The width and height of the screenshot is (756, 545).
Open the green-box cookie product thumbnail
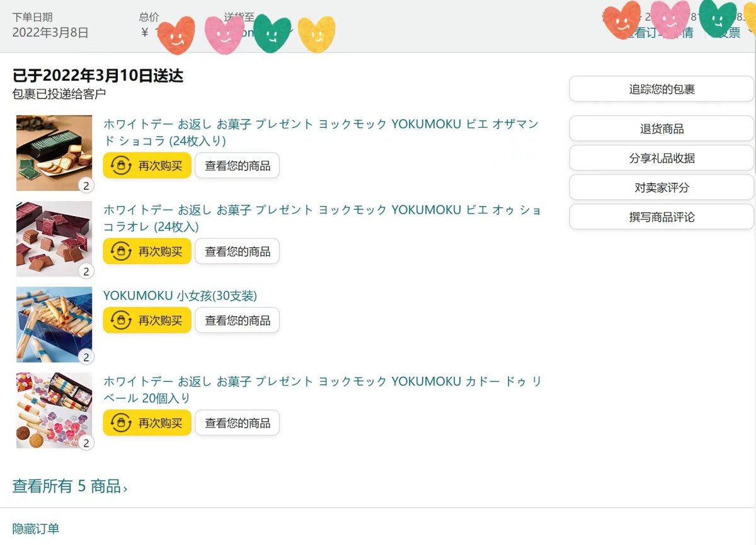point(54,152)
